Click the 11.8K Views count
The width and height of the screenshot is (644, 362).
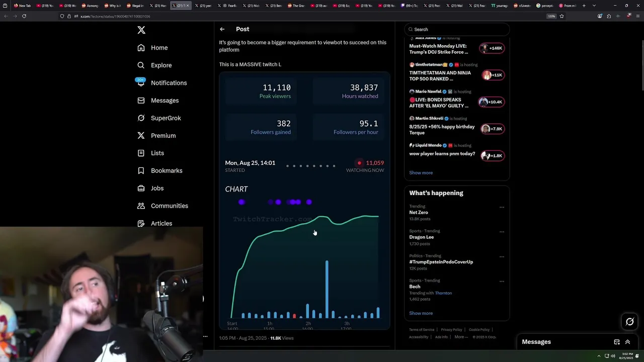[282, 338]
